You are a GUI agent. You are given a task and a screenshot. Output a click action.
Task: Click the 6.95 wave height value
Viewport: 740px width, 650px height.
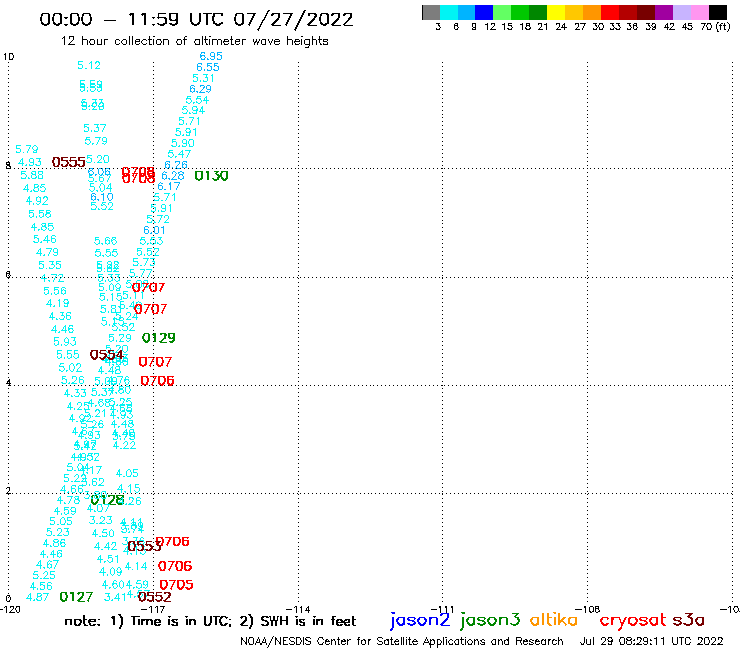[x=211, y=56]
